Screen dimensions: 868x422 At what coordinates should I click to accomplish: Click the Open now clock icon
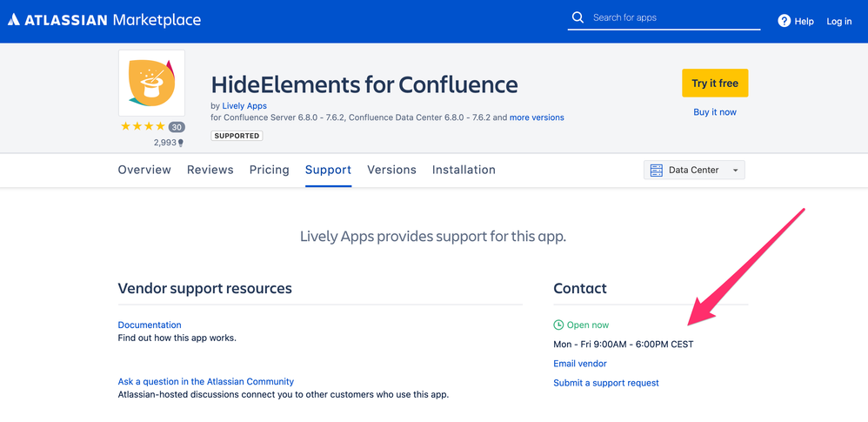point(558,325)
